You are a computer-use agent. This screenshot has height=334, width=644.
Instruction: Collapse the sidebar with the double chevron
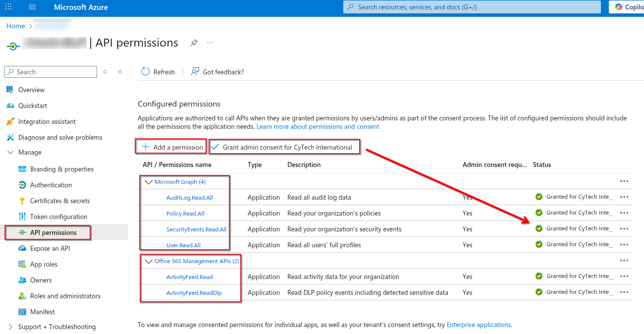coord(120,72)
